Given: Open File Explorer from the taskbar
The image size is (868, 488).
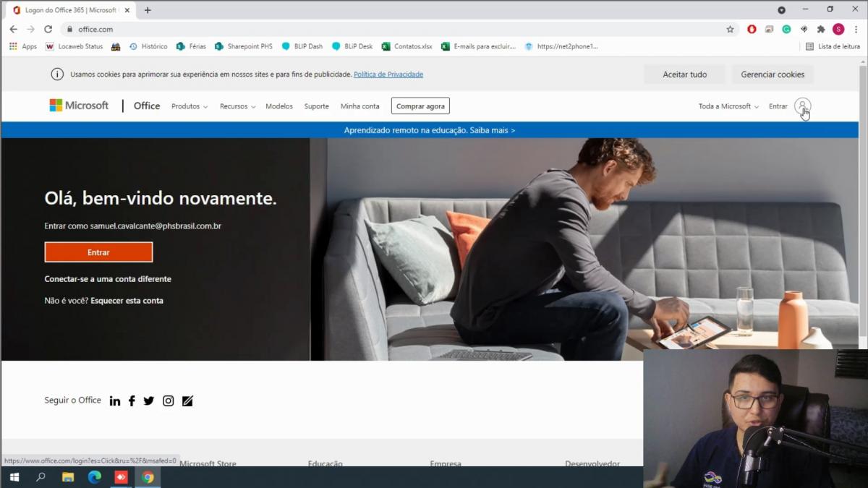Looking at the screenshot, I should (68, 477).
